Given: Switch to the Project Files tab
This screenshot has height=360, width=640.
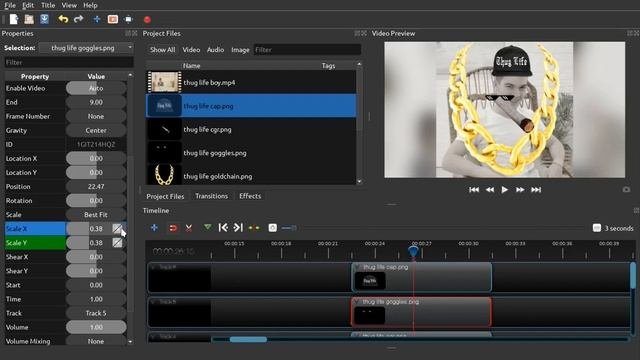Looking at the screenshot, I should [165, 196].
